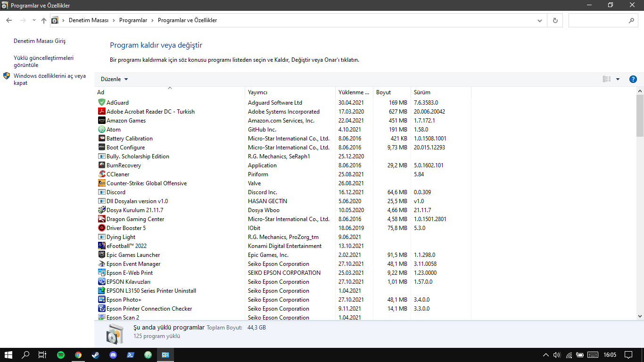Click the Epson Photo+ program icon
Image resolution: width=644 pixels, height=362 pixels.
click(x=101, y=299)
